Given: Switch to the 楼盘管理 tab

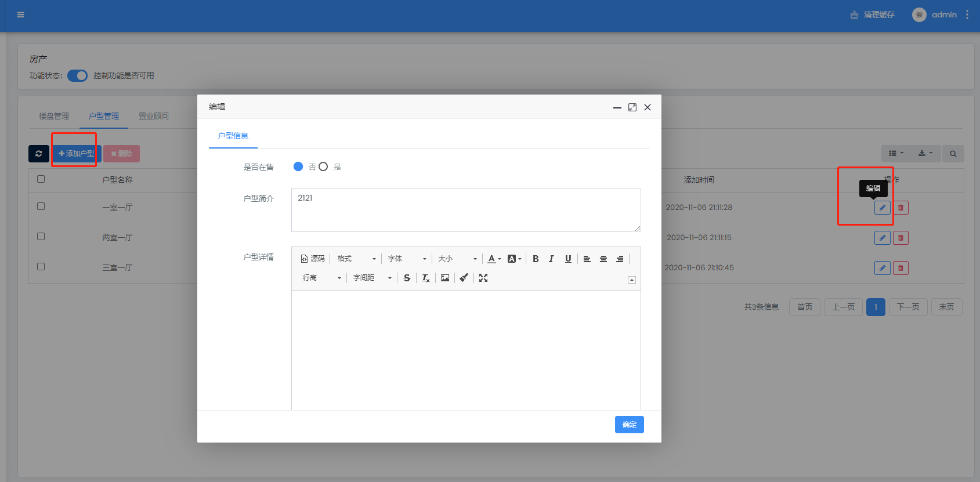Looking at the screenshot, I should pyautogui.click(x=54, y=116).
